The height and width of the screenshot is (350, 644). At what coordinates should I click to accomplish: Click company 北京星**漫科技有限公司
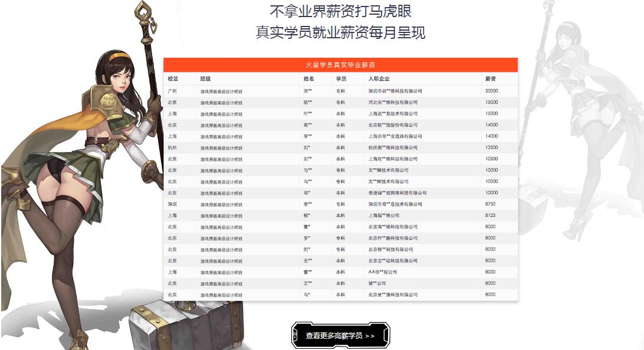(393, 295)
